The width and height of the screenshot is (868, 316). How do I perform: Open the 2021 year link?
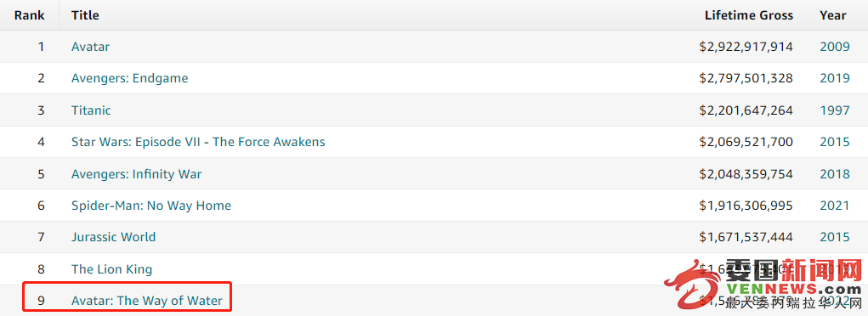(x=835, y=206)
